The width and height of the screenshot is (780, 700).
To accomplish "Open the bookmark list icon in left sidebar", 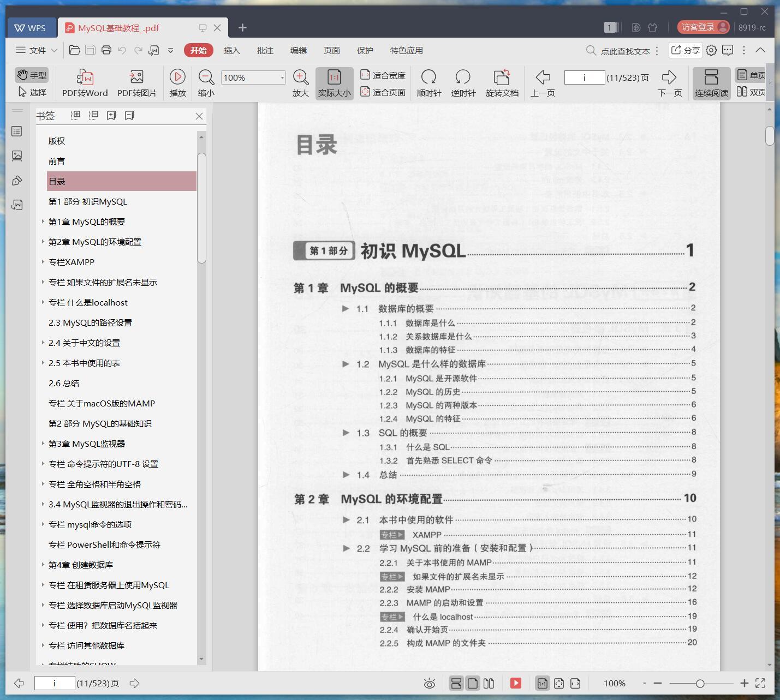I will pos(17,131).
